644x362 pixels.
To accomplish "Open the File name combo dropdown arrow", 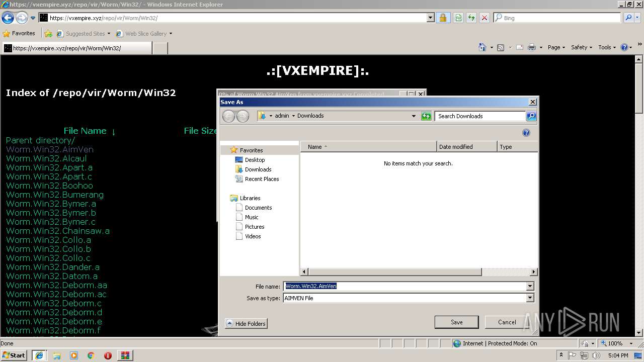I will point(530,286).
